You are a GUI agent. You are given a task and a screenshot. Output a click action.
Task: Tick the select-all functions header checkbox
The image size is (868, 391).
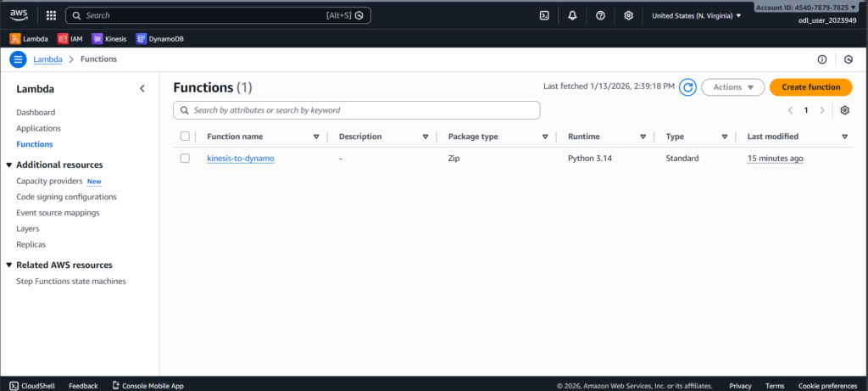click(x=185, y=137)
